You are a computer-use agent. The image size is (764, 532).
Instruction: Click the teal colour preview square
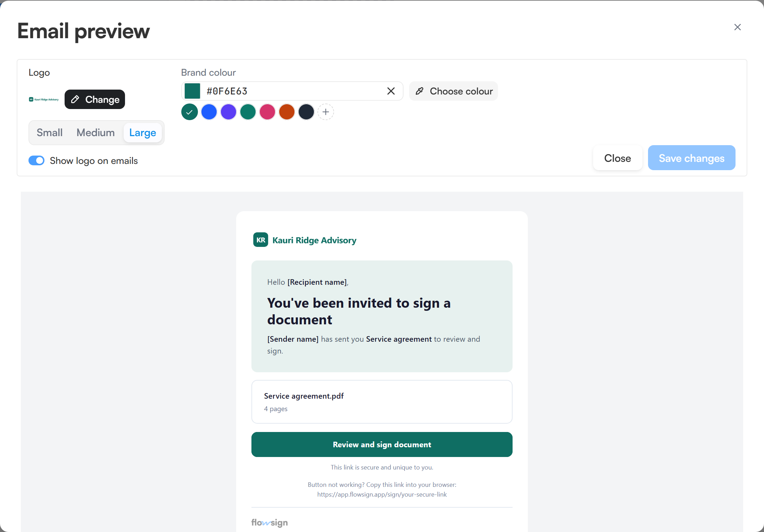pos(192,91)
